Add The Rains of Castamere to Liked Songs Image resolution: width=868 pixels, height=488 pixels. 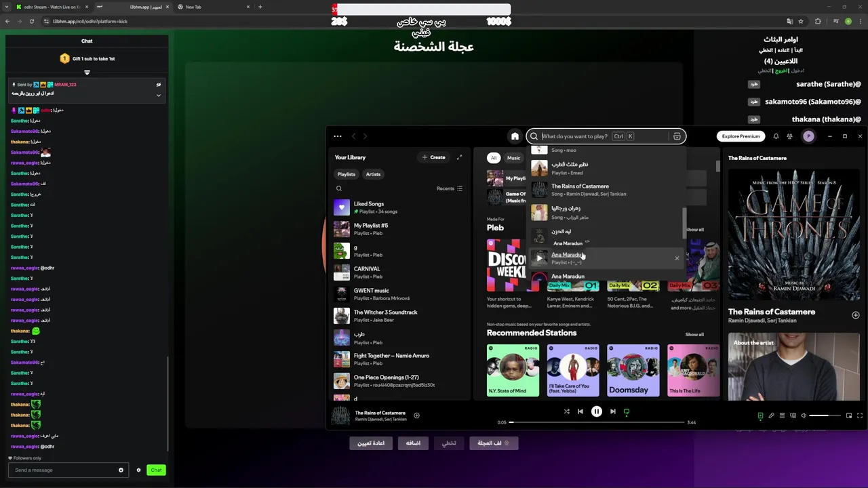[416, 415]
